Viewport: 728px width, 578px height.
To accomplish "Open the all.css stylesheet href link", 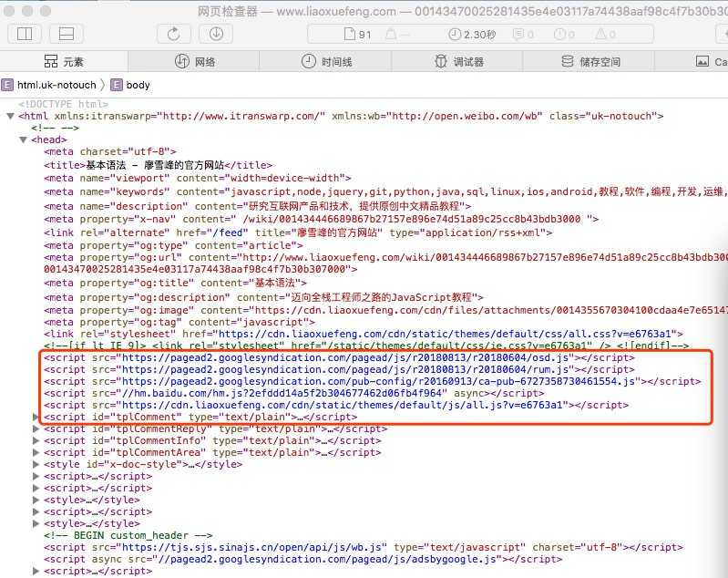I will (446, 334).
